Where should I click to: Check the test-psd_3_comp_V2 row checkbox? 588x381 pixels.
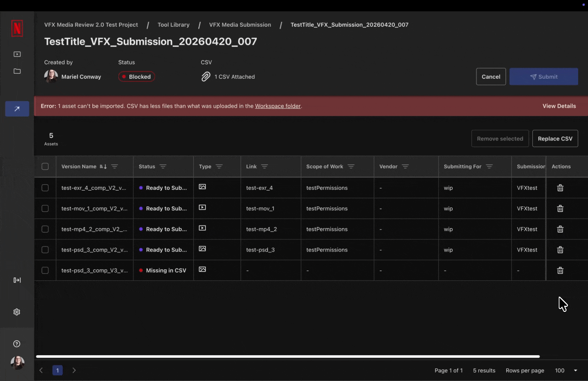(45, 250)
